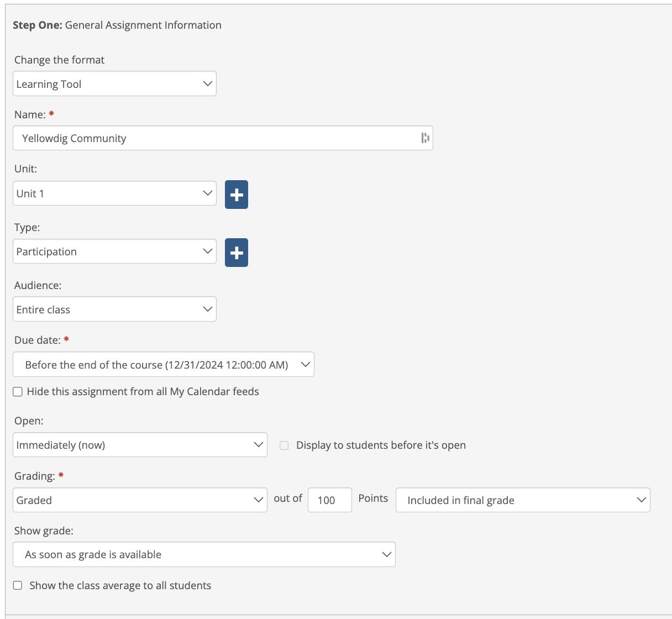This screenshot has height=619, width=672.
Task: Select the 100 Points value field
Action: (329, 500)
